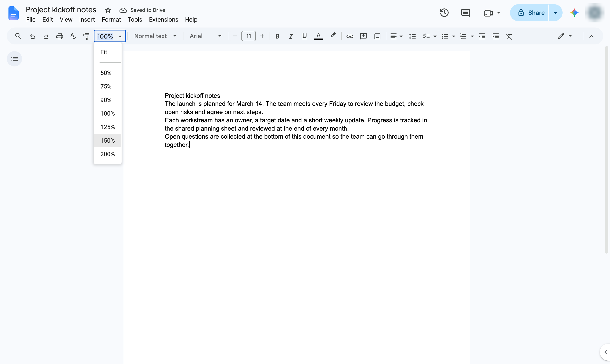
Task: Open the text color picker
Action: (318, 36)
